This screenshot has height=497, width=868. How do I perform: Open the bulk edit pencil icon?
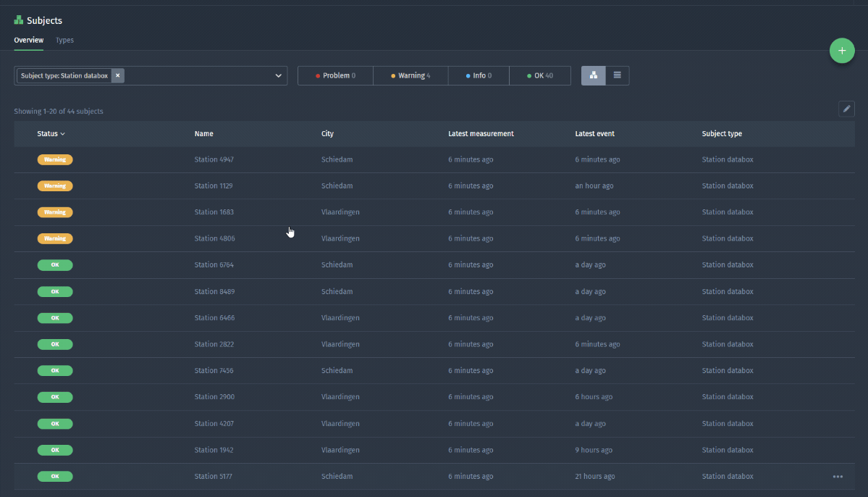pyautogui.click(x=846, y=109)
